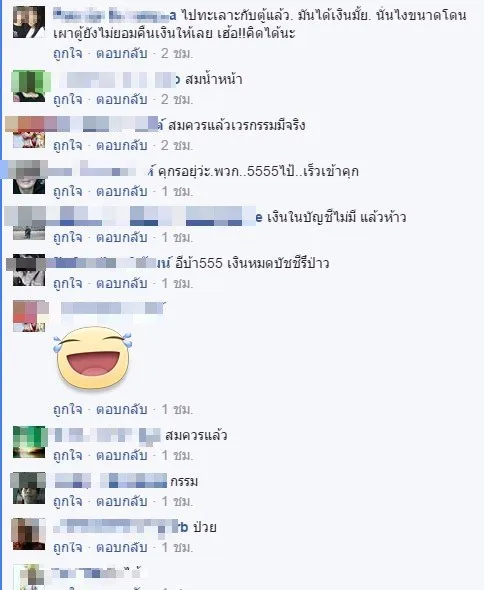Open avatar beside the 'คุกรออยู่' comment
Image resolution: width=484 pixels, height=590 pixels.
pos(29,178)
